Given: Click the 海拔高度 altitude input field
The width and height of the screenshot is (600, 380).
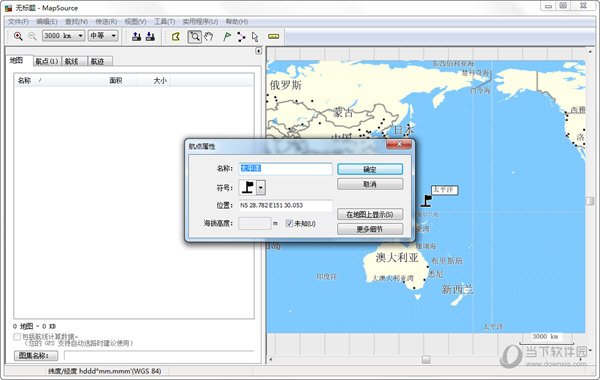Looking at the screenshot, I should pos(254,223).
